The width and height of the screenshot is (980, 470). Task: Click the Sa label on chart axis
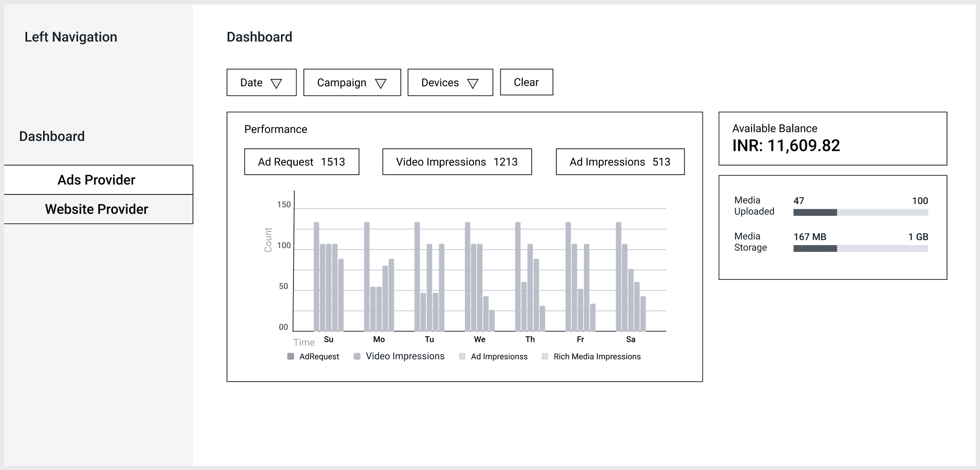(x=630, y=339)
